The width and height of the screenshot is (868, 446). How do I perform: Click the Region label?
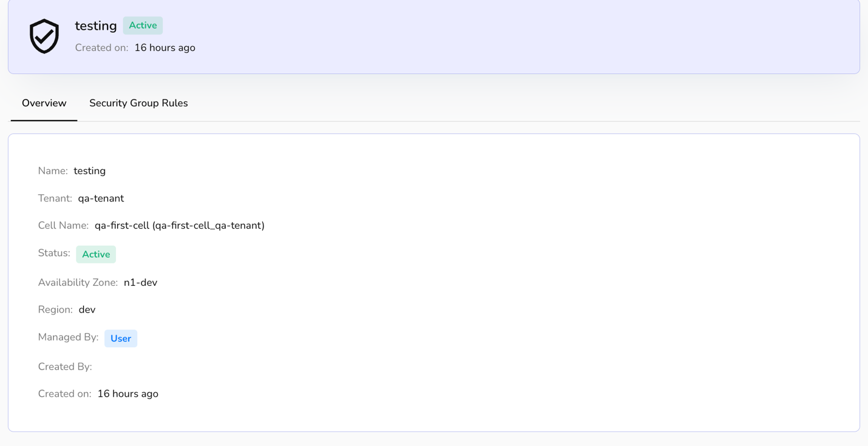tap(55, 309)
